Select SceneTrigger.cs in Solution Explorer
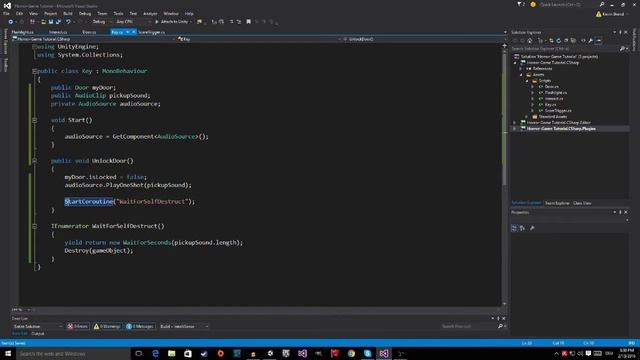 558,111
